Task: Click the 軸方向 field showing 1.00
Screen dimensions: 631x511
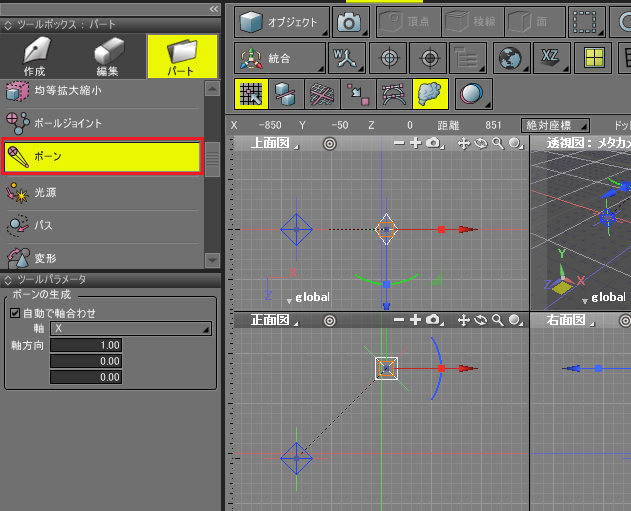Action: pos(86,345)
